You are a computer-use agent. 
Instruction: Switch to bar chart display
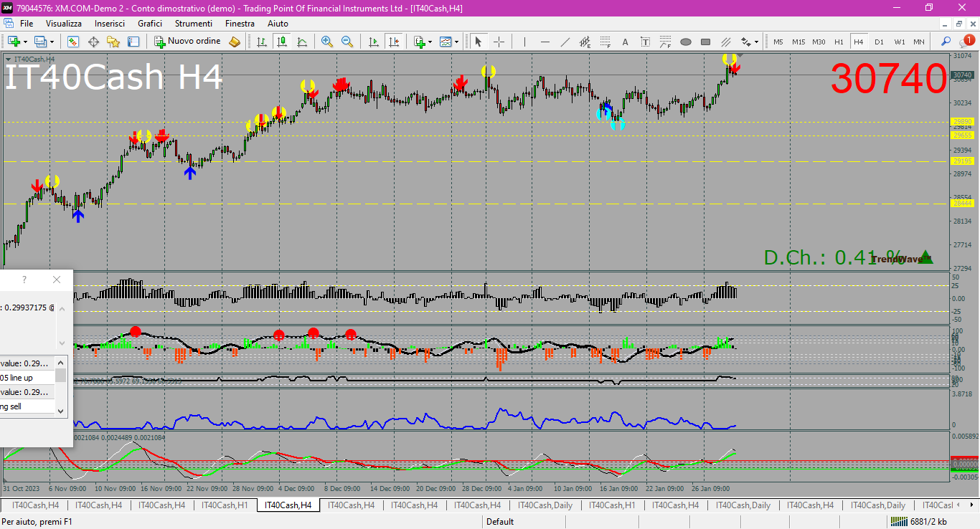pos(262,42)
